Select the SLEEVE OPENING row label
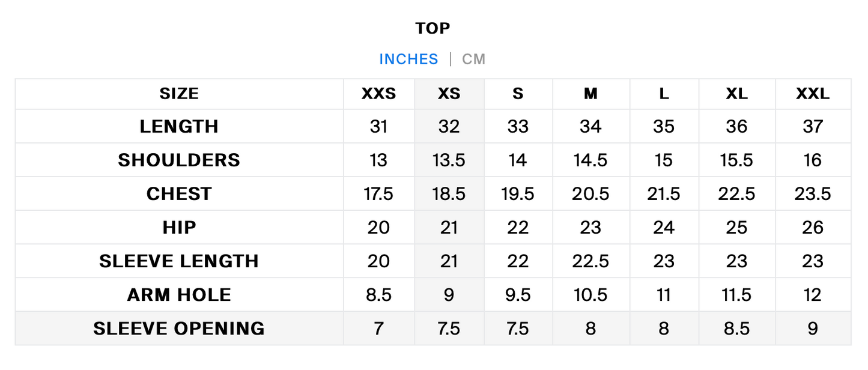868x370 pixels. pyautogui.click(x=179, y=329)
